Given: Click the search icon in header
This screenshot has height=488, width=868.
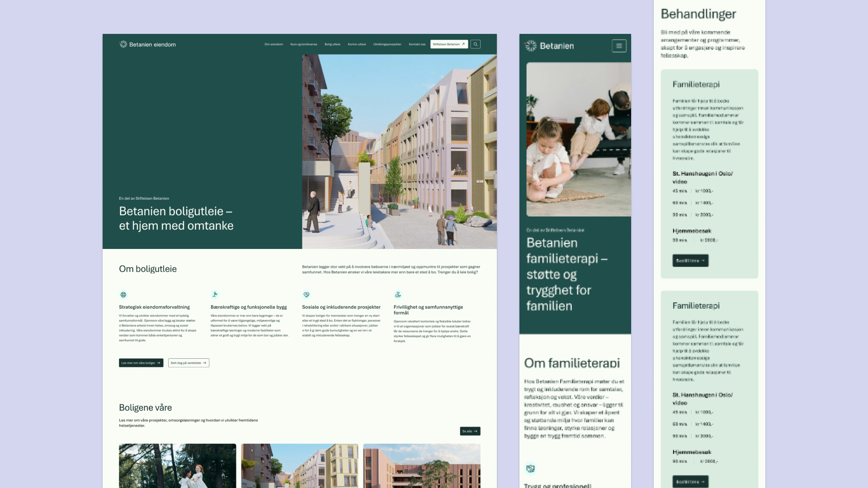Looking at the screenshot, I should coord(475,44).
